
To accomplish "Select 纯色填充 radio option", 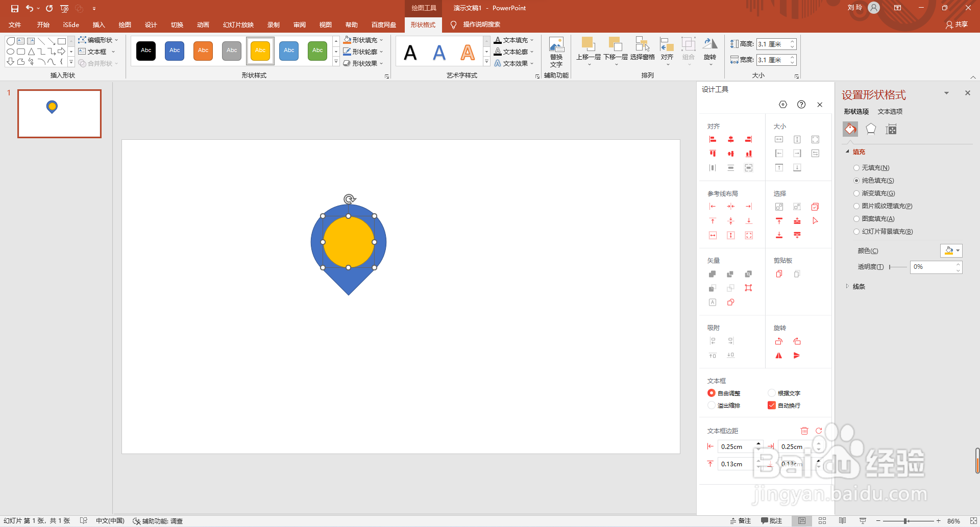I will [x=874, y=181].
